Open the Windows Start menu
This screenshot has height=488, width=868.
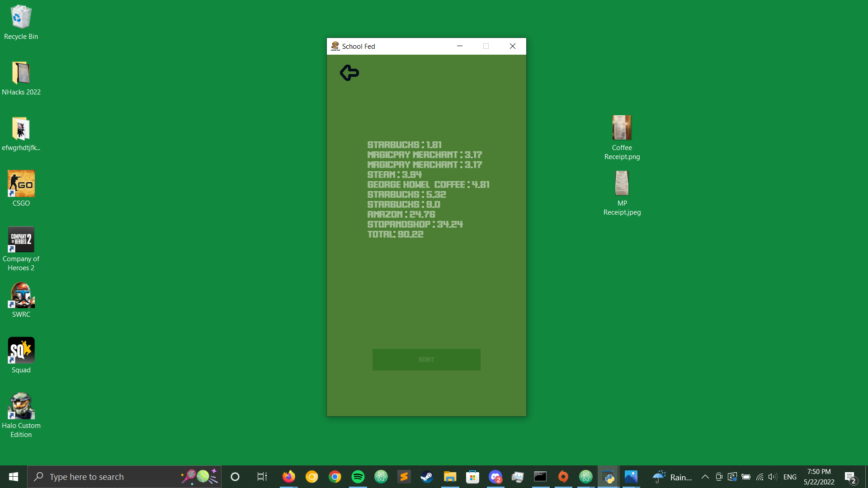click(x=14, y=477)
